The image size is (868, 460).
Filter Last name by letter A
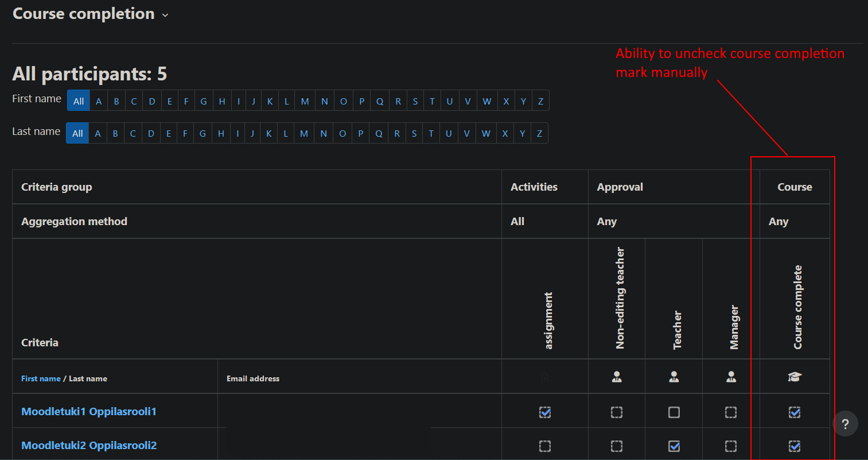pos(98,133)
